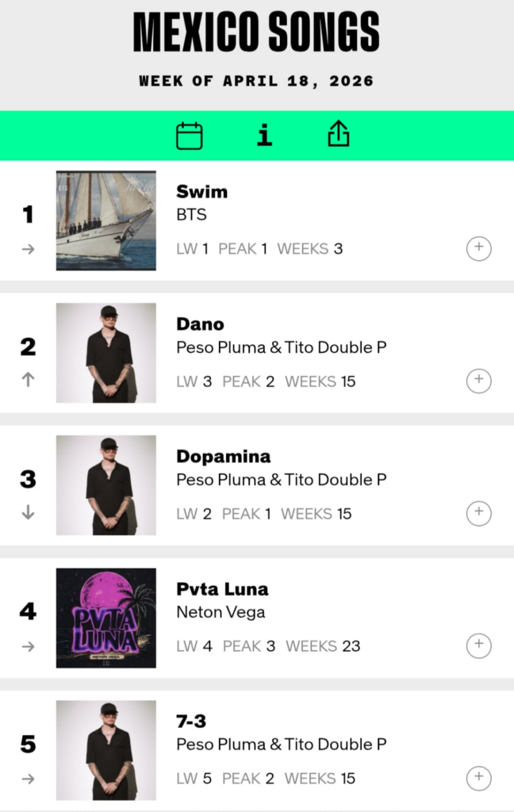This screenshot has width=514, height=812.
Task: Click the Pvta Luna song title
Action: [222, 589]
